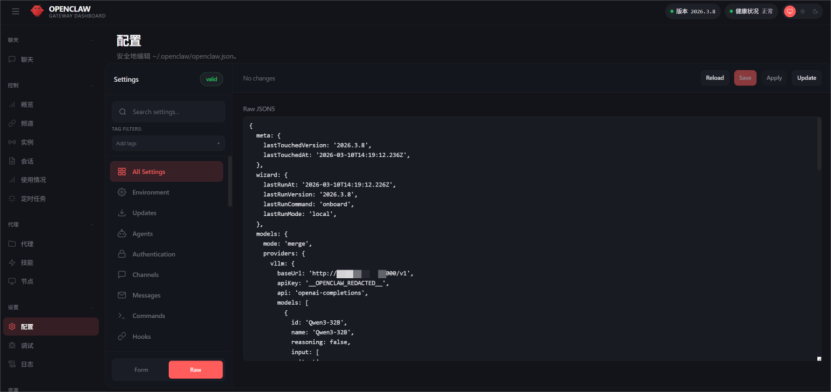Screen dimensions: 831x392
Task: Click the apiKey redacted line
Action: (333, 283)
